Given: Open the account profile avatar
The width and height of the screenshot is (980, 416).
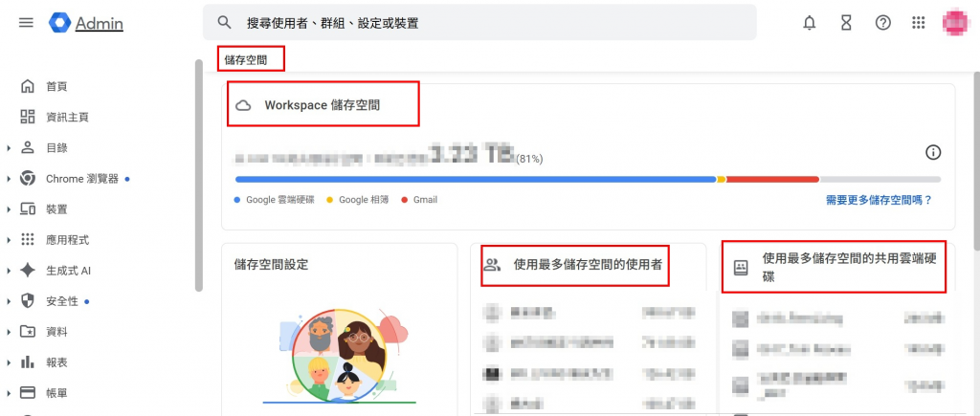Looking at the screenshot, I should (x=956, y=23).
